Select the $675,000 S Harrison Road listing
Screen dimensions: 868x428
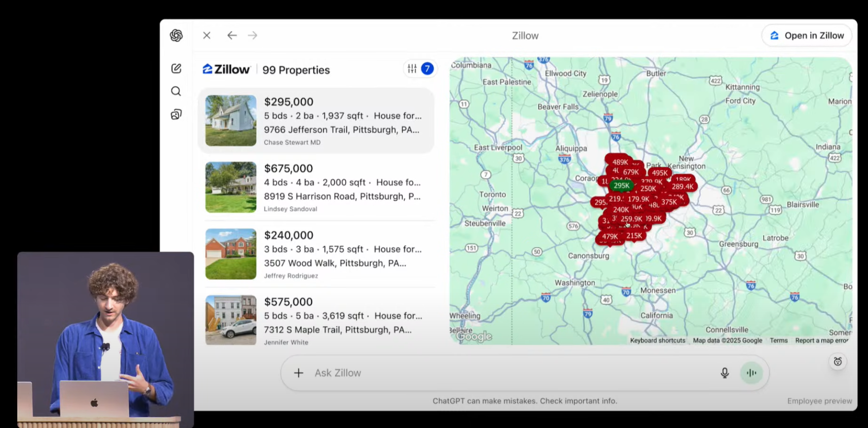click(x=316, y=187)
